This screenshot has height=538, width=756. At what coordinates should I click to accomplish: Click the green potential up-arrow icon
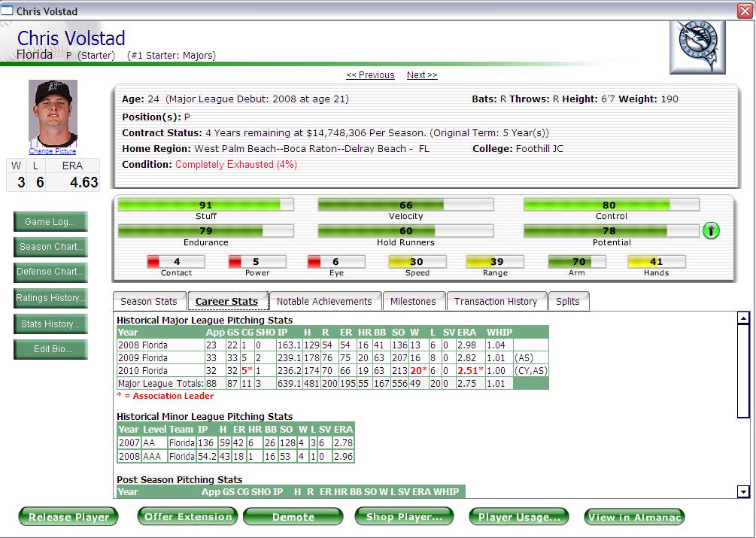(711, 230)
